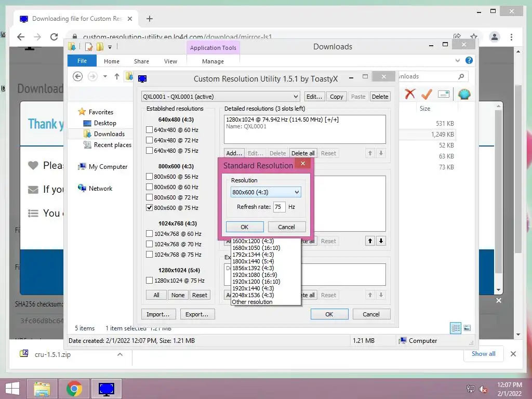Switch to the View ribbon tab
Screen dimensions: 532x399
pyautogui.click(x=170, y=61)
